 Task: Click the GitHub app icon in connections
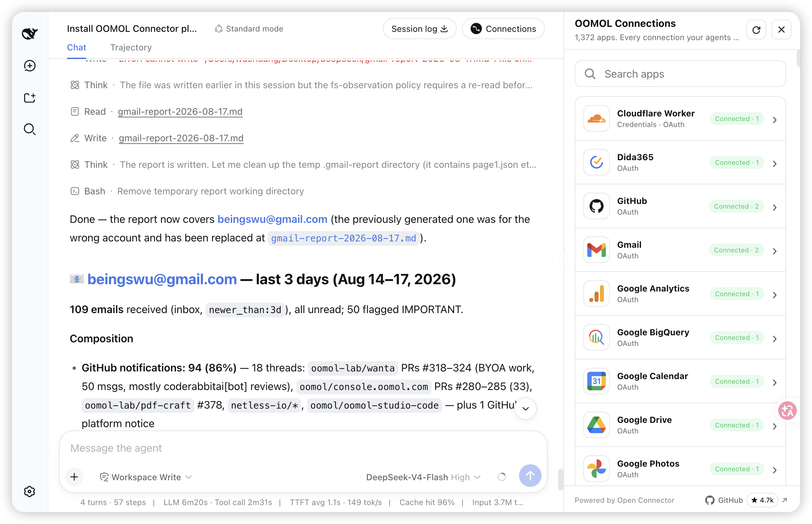pyautogui.click(x=597, y=206)
